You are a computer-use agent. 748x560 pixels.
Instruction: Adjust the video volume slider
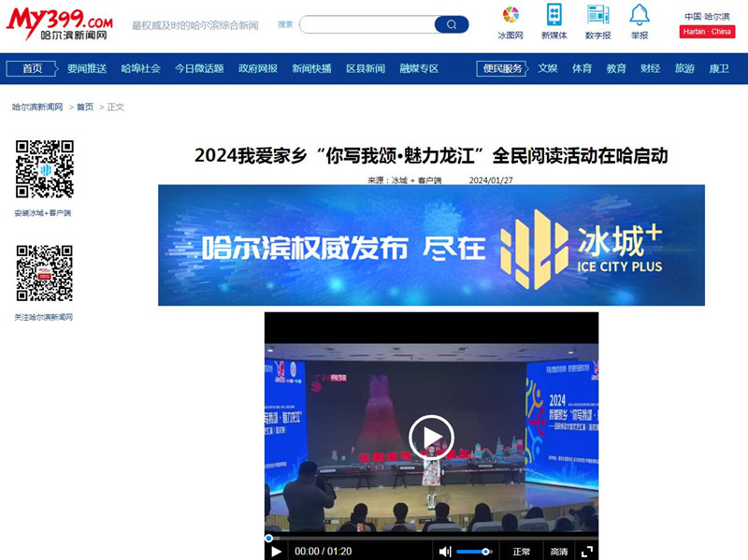click(x=475, y=552)
